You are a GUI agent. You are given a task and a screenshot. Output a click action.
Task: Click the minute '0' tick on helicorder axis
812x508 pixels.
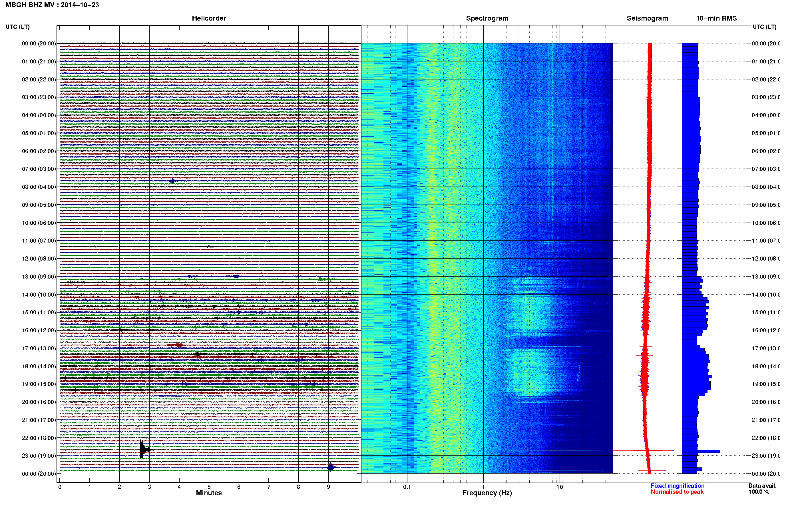coord(60,487)
